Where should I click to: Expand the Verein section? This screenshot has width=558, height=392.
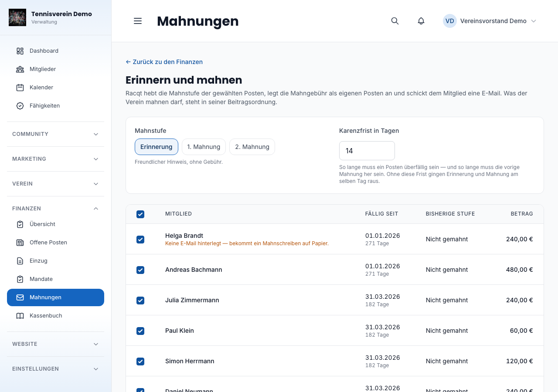pos(55,184)
